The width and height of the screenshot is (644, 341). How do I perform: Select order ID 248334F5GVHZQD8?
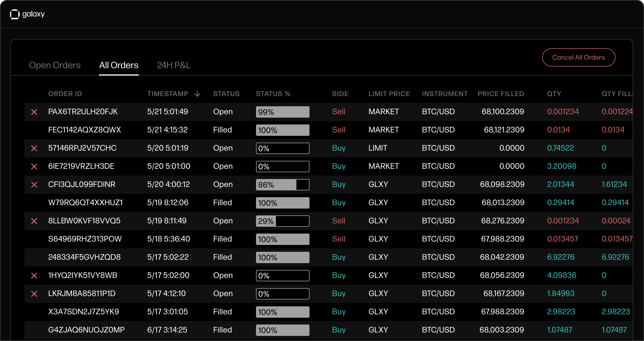84,257
